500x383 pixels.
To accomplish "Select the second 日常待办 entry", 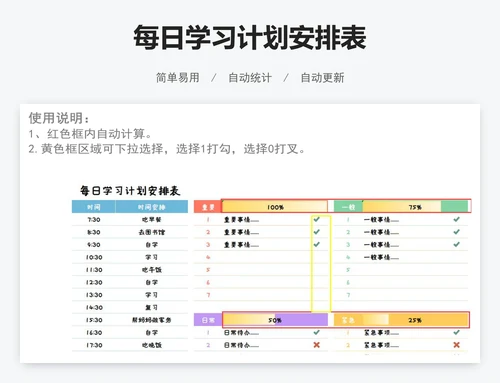I will pyautogui.click(x=241, y=345).
